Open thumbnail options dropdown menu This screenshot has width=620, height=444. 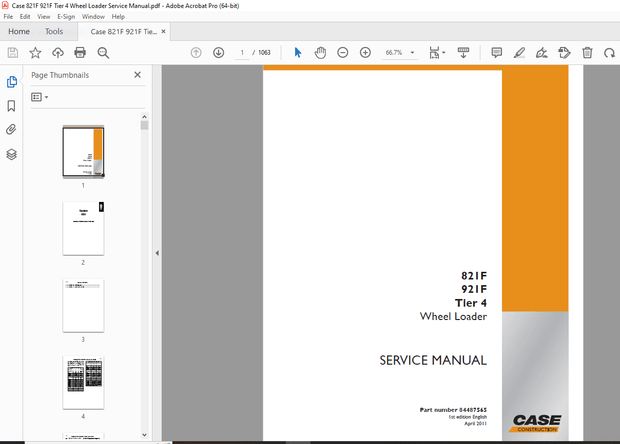pyautogui.click(x=40, y=97)
